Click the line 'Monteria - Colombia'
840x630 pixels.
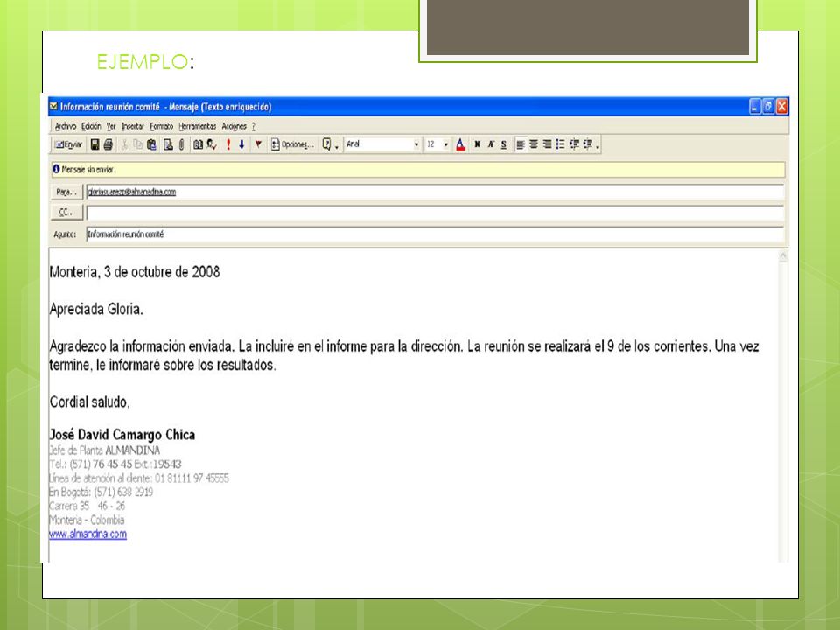coord(87,520)
